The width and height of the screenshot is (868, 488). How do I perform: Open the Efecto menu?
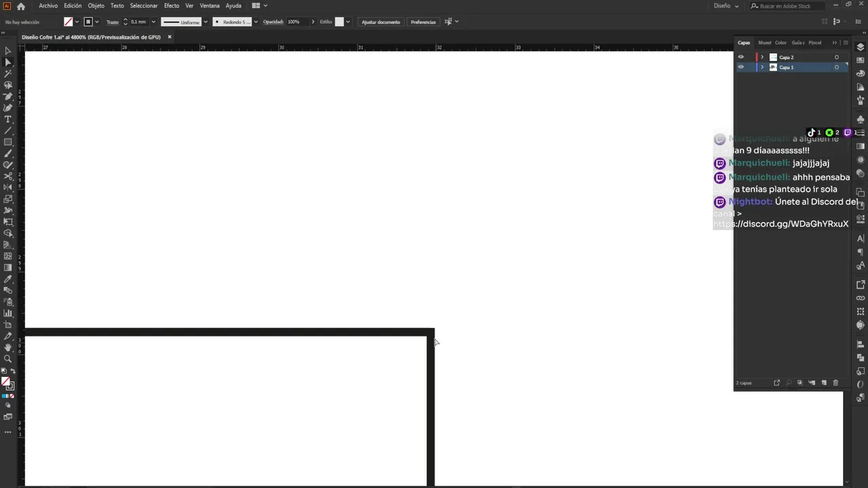click(x=172, y=6)
